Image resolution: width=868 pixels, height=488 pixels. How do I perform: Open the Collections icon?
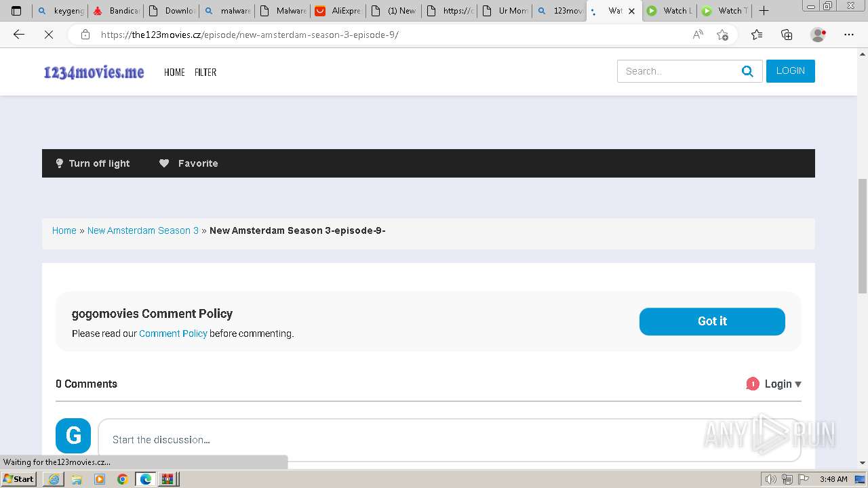pos(787,35)
